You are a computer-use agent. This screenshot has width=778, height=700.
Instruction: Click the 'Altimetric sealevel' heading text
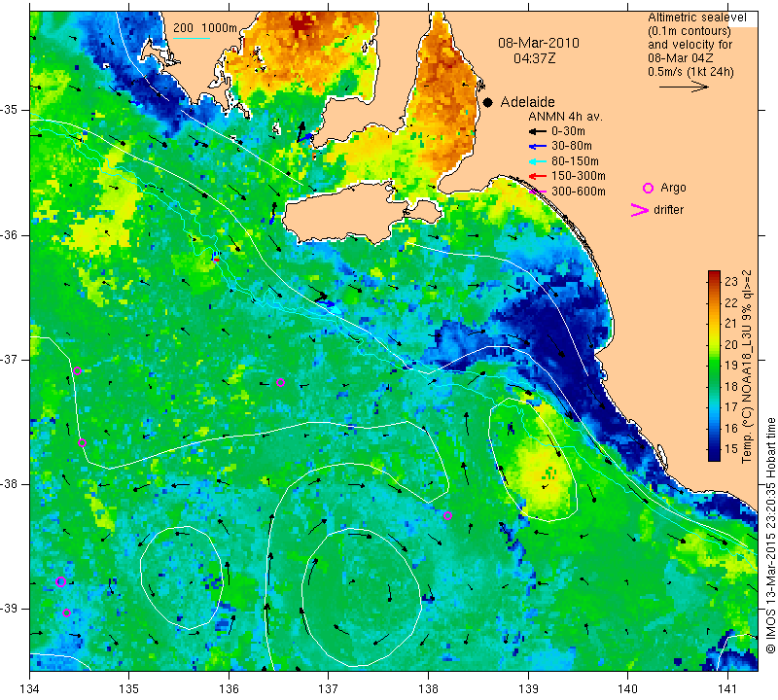click(x=696, y=17)
